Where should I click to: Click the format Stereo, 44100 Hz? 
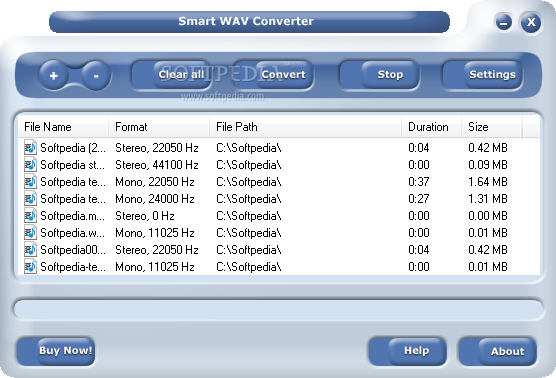[x=157, y=165]
